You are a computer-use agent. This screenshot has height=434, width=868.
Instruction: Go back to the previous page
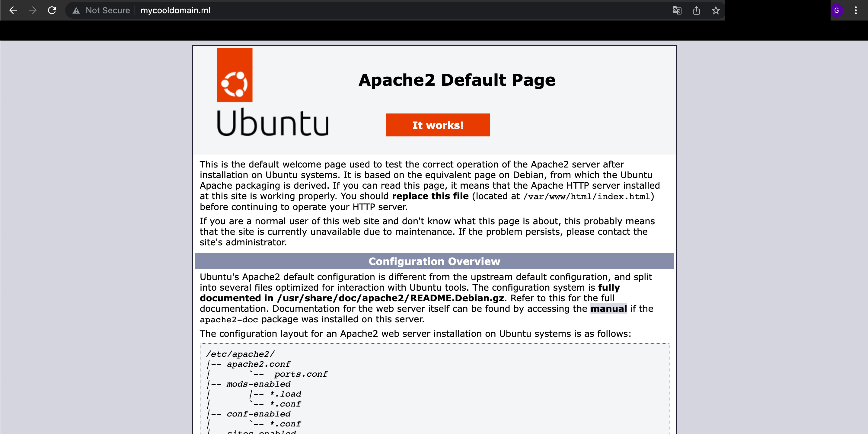pos(13,11)
